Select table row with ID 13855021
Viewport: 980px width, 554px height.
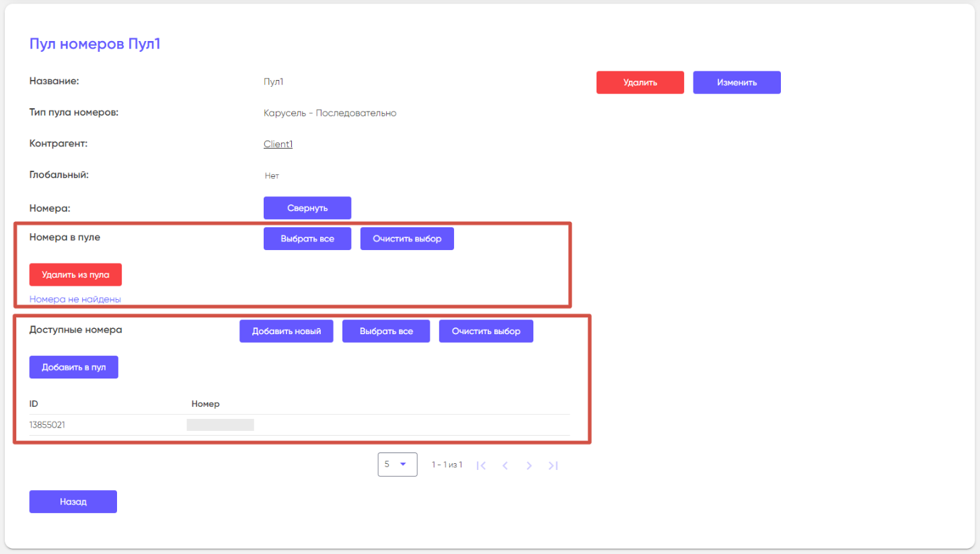47,425
